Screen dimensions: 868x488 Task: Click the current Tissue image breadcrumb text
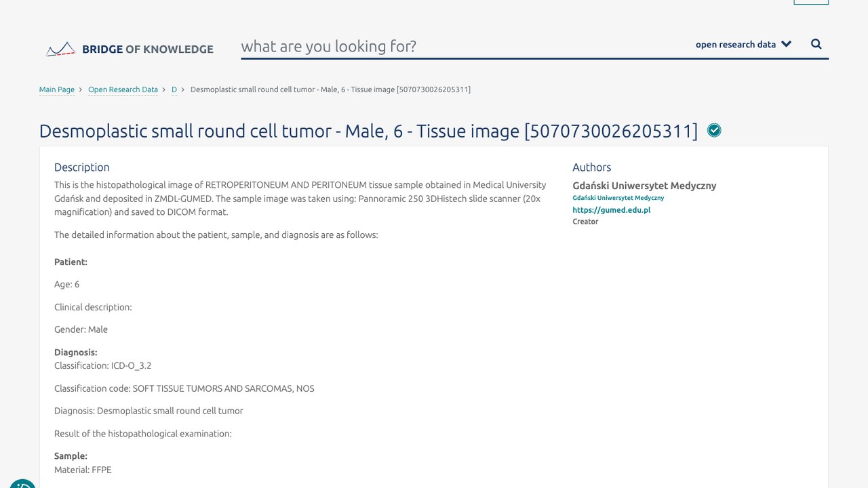[x=330, y=89]
